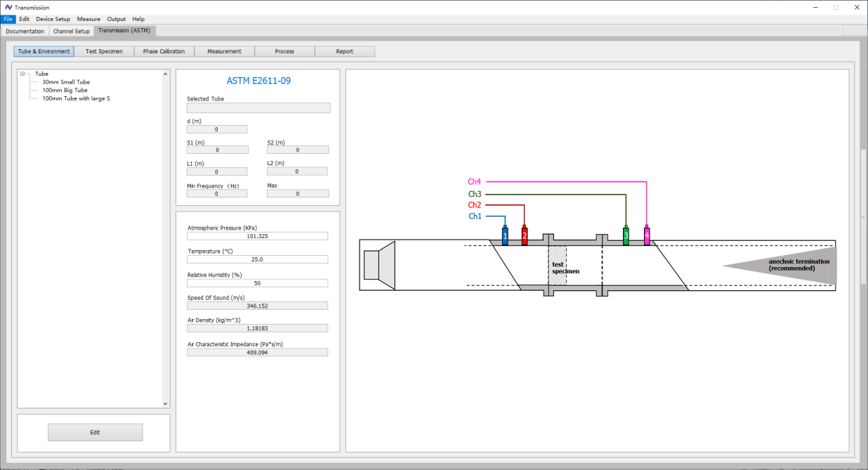Image resolution: width=868 pixels, height=470 pixels.
Task: Go to the Phase Calibration step
Action: tap(164, 51)
